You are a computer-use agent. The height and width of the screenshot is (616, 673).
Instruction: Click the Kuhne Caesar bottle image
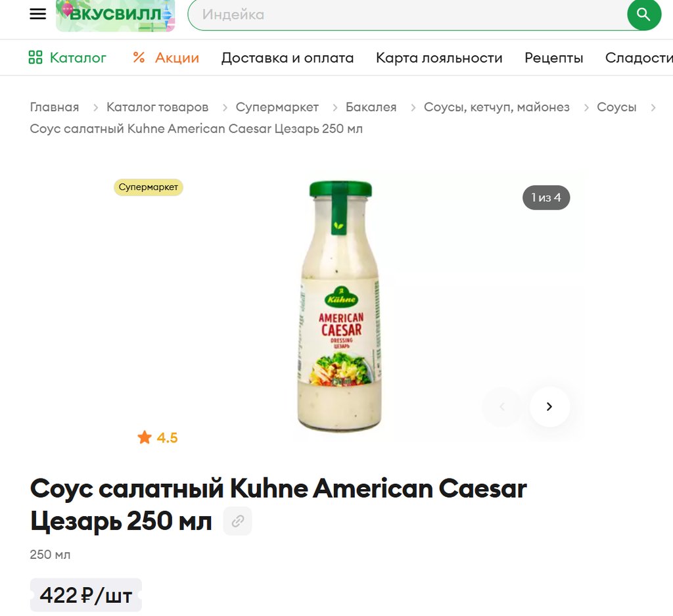click(x=340, y=306)
